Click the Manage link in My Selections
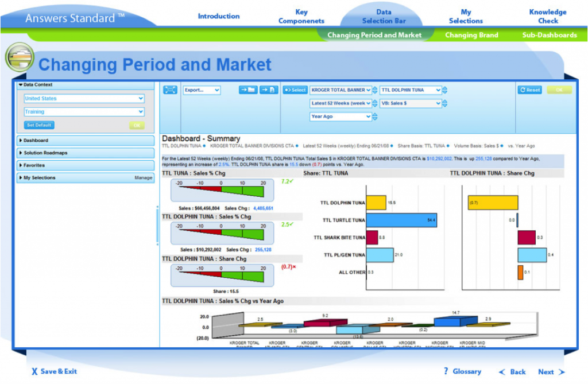The image size is (588, 384). (x=143, y=178)
